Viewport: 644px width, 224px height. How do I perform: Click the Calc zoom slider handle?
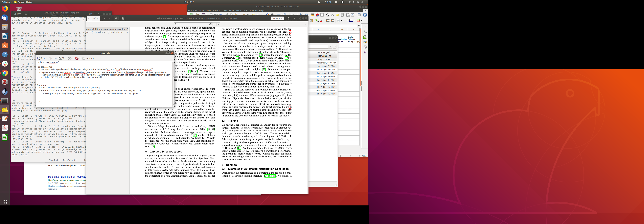coord(351,156)
